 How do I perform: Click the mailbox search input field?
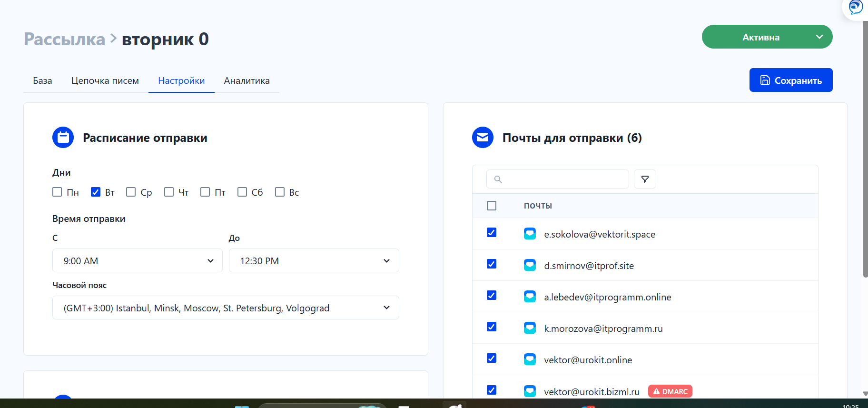pos(558,179)
